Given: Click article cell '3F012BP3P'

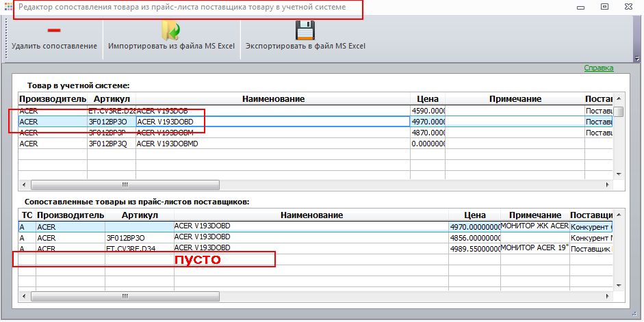Looking at the screenshot, I should point(112,133).
